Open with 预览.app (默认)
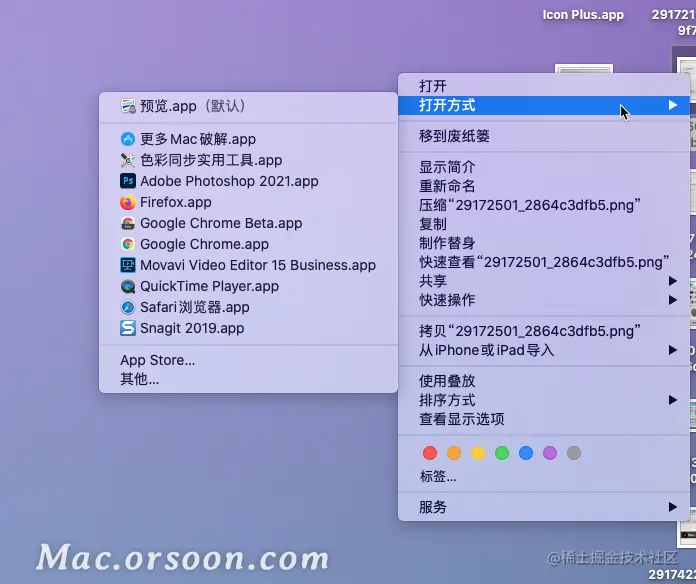Screen dimensions: 696x584 tap(248, 106)
